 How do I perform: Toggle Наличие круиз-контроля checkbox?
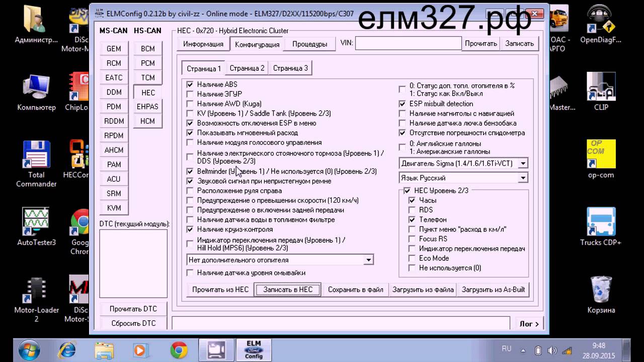(190, 229)
